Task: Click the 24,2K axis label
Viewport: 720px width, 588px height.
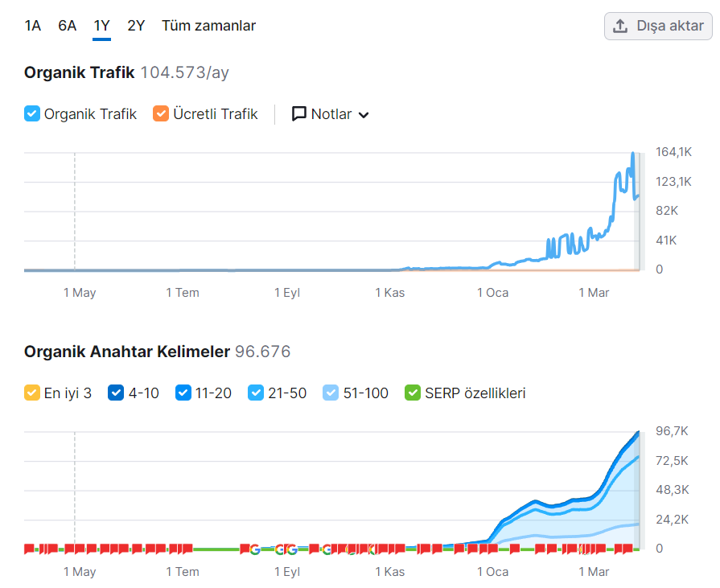Action: coord(673,520)
